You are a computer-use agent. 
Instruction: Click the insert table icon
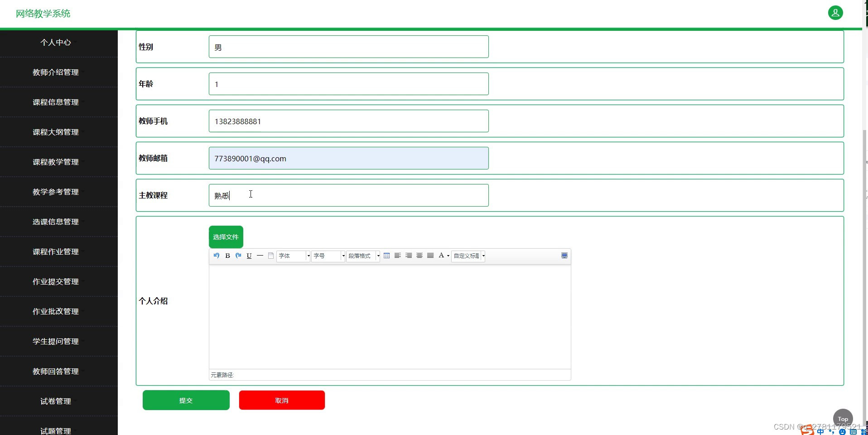click(x=386, y=256)
